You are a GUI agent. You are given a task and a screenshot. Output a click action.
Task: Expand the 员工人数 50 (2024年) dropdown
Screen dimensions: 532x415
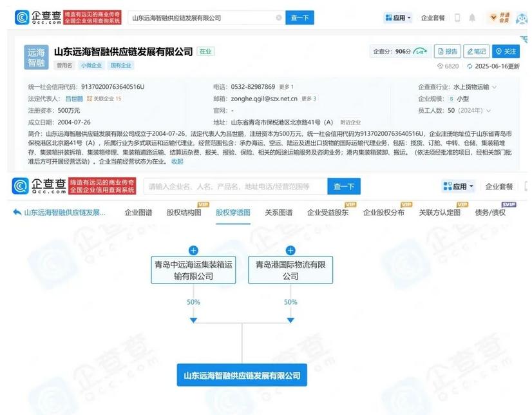coord(489,111)
